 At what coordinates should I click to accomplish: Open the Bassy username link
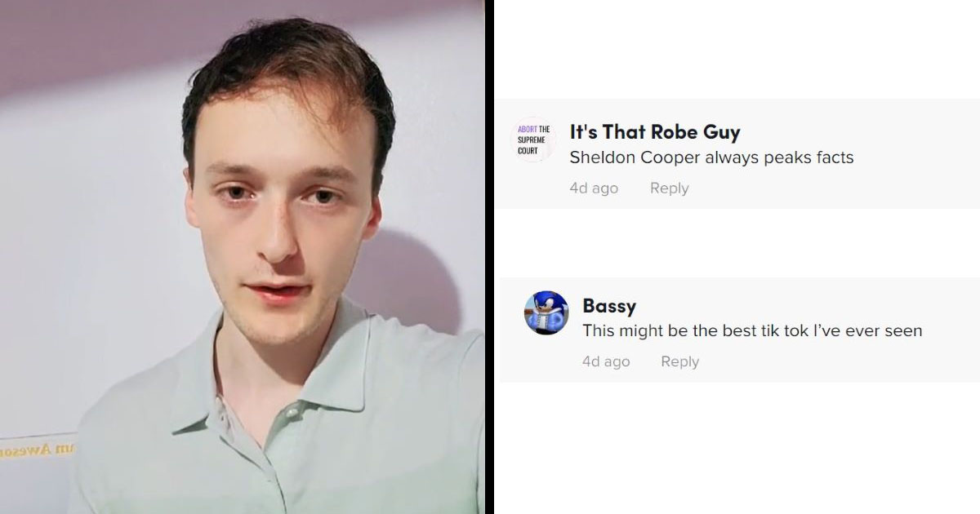pos(609,306)
